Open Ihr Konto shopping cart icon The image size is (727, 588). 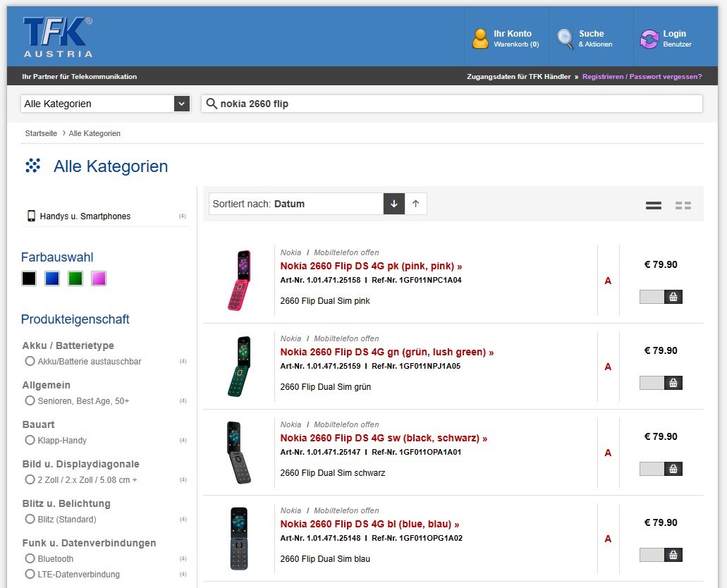tap(480, 39)
